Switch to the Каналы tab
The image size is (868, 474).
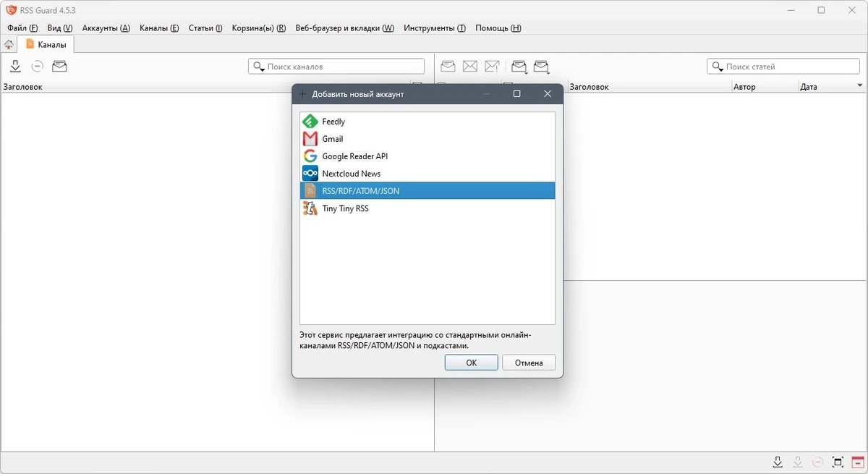tap(46, 45)
